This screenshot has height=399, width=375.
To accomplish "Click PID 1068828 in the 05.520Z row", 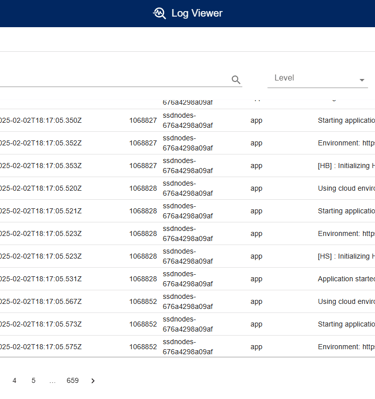I will [x=143, y=188].
